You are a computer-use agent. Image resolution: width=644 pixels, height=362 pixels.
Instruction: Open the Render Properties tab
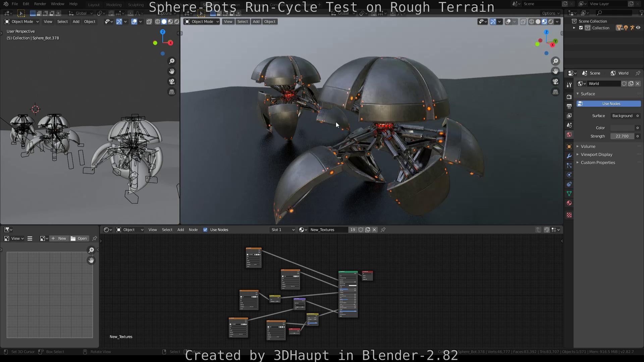point(569,97)
